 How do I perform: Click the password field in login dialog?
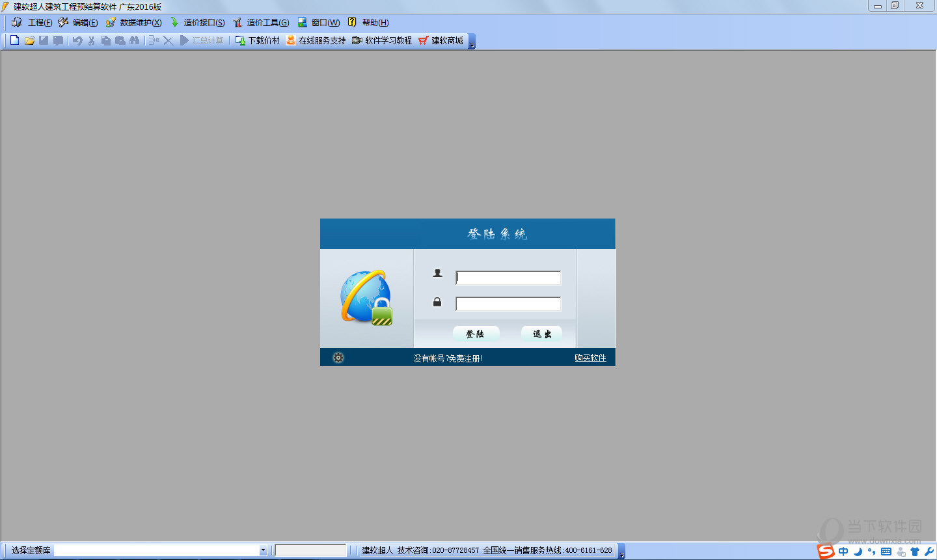(508, 304)
